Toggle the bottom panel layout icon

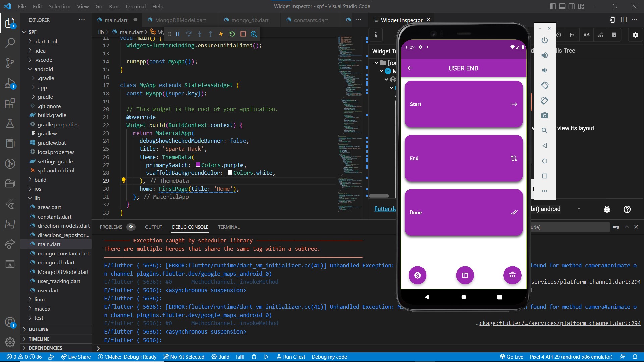click(562, 6)
